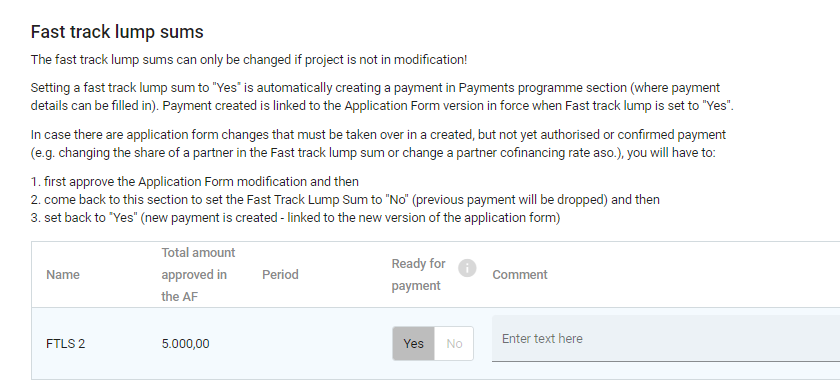Click the Period column header
Image resolution: width=840 pixels, height=392 pixels.
click(x=280, y=275)
